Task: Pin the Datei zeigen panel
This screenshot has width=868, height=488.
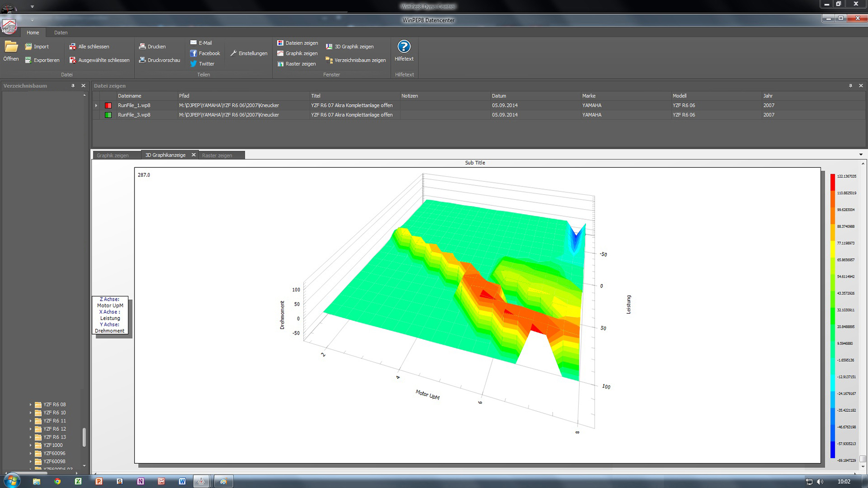Action: coord(850,86)
